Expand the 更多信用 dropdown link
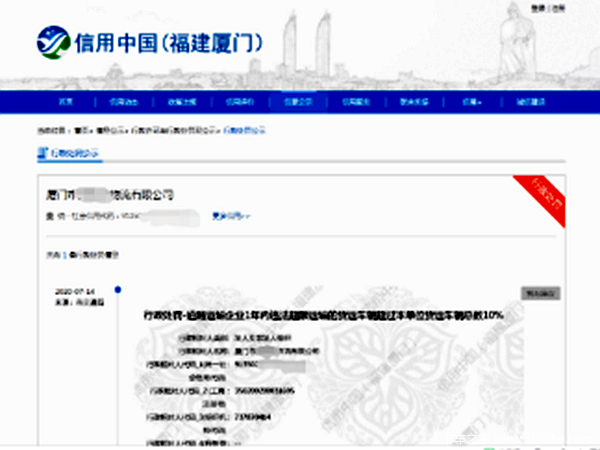 pyautogui.click(x=231, y=216)
